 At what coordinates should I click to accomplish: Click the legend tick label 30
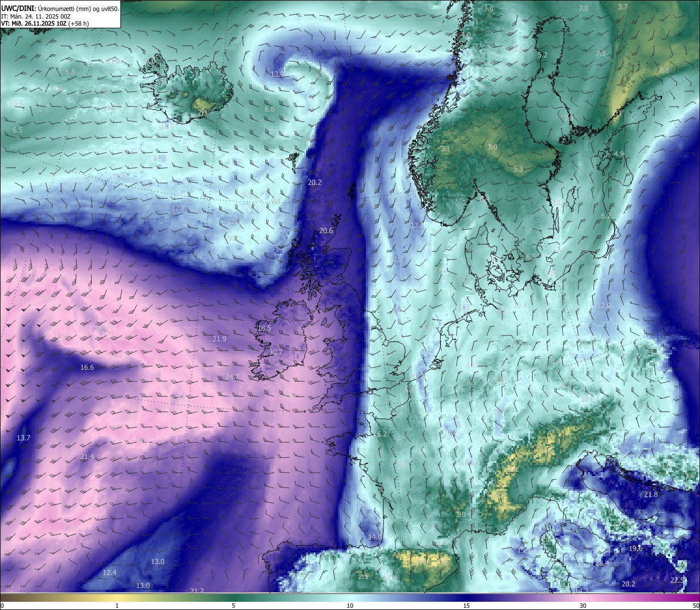583,606
